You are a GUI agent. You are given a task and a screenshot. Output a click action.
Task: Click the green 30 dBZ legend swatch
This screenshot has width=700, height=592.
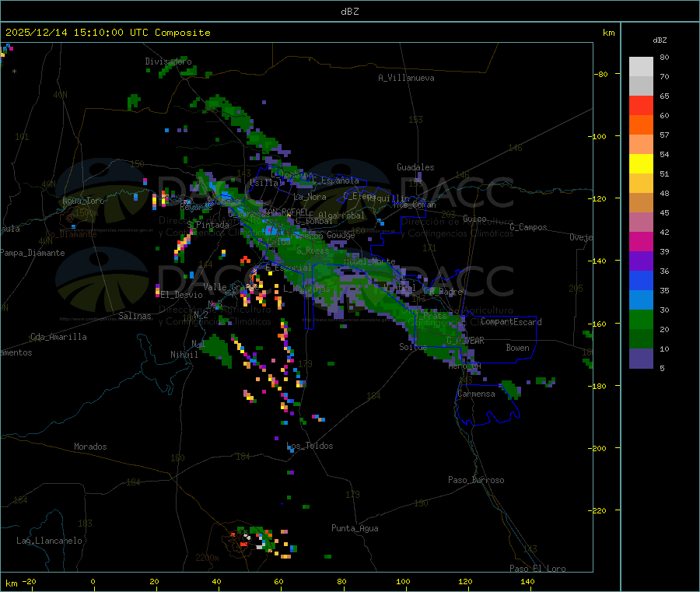coord(641,319)
